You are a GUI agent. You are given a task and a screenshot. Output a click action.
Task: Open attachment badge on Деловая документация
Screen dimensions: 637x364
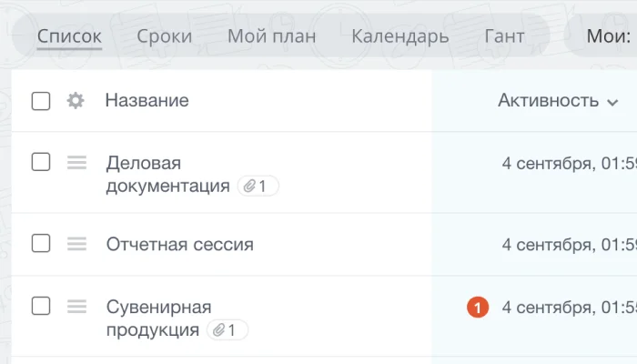[258, 187]
